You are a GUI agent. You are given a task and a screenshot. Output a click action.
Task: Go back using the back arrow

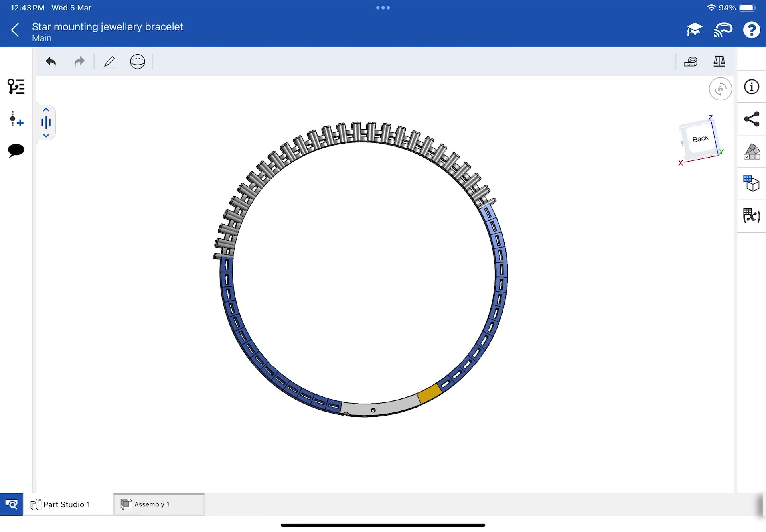click(15, 30)
